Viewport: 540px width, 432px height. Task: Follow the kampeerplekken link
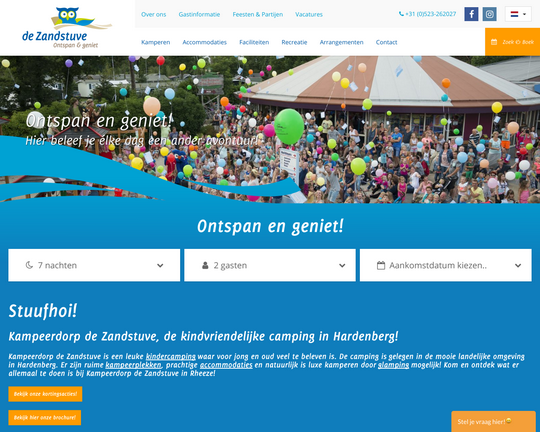(x=133, y=365)
